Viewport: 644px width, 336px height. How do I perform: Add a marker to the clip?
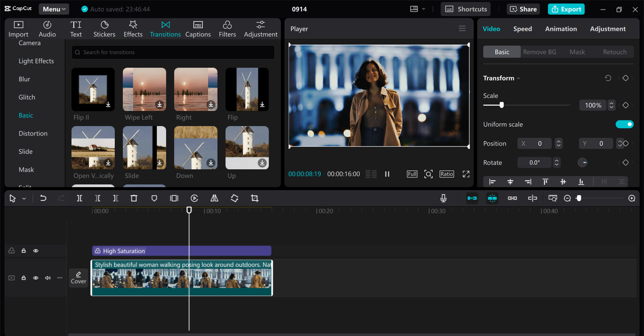(x=154, y=198)
